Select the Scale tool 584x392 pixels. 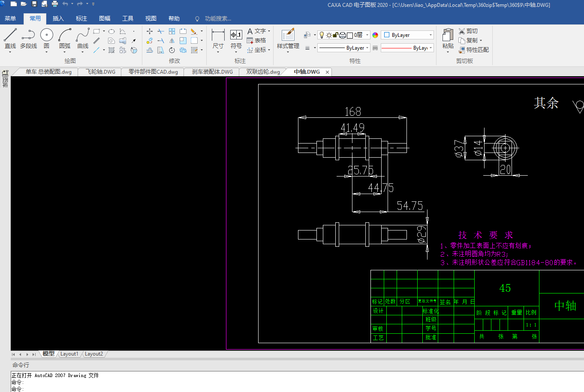(x=183, y=41)
